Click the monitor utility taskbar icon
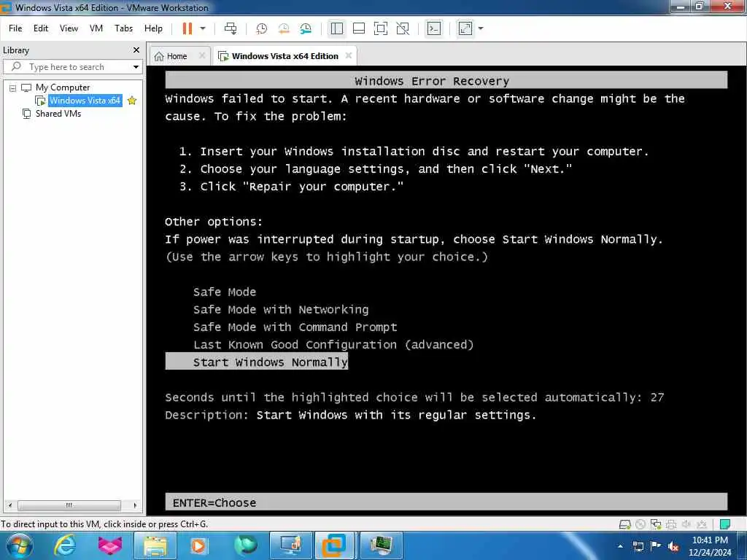 (x=290, y=545)
